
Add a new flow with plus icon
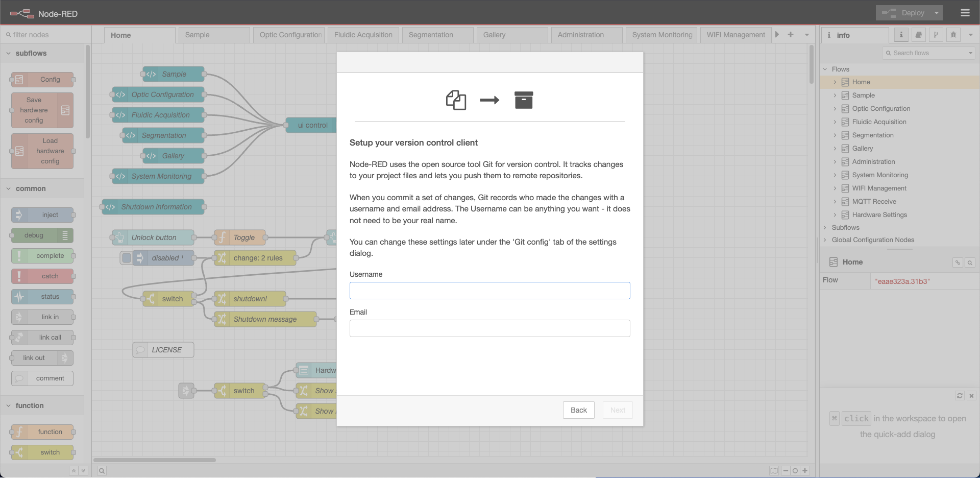[791, 35]
